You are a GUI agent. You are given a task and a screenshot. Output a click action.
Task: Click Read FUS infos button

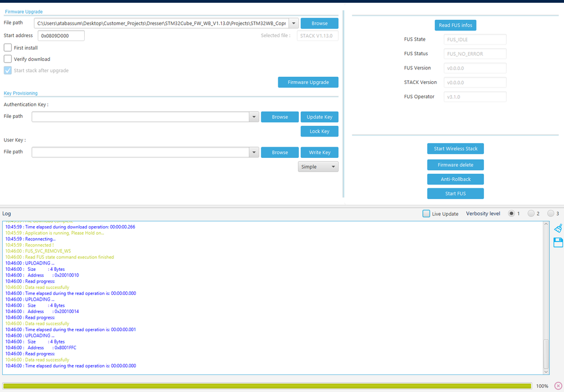tap(456, 25)
